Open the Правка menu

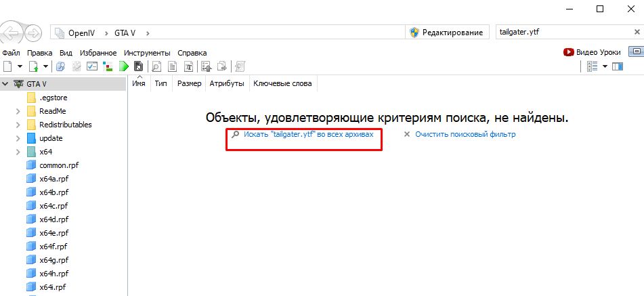pos(40,53)
